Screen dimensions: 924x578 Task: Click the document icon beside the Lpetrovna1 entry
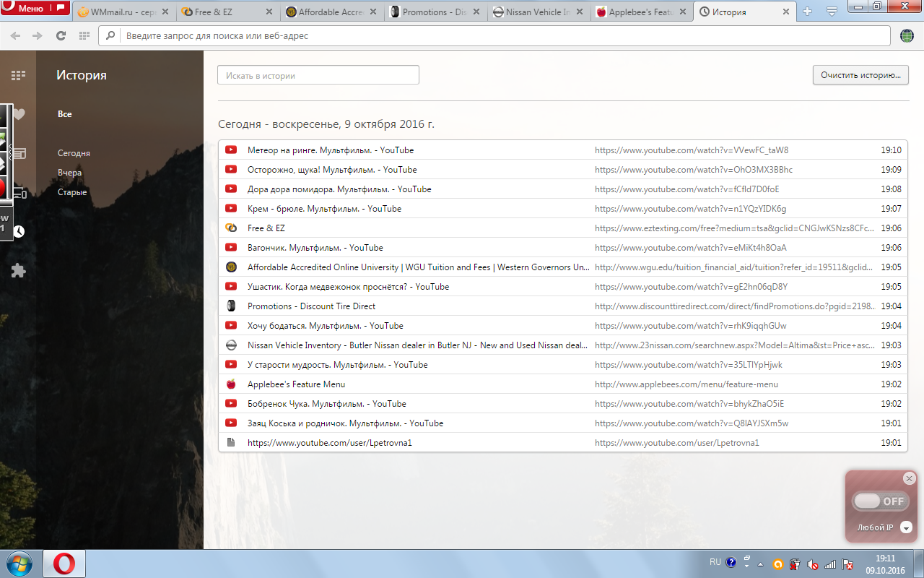[231, 442]
